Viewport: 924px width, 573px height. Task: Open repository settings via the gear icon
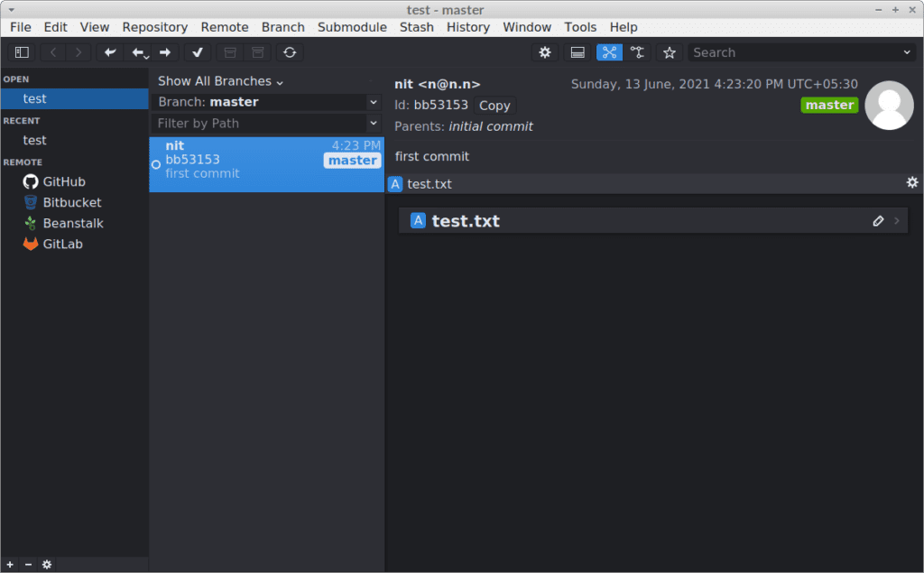[544, 52]
